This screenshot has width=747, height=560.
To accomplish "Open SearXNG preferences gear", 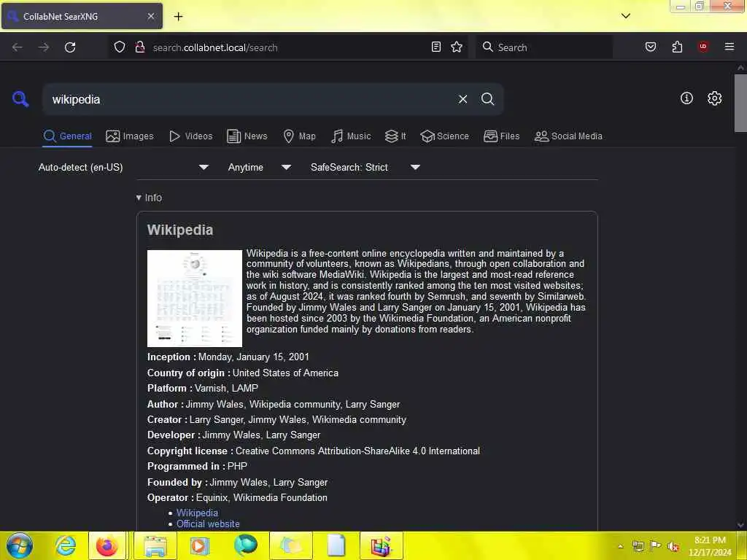I will click(714, 98).
